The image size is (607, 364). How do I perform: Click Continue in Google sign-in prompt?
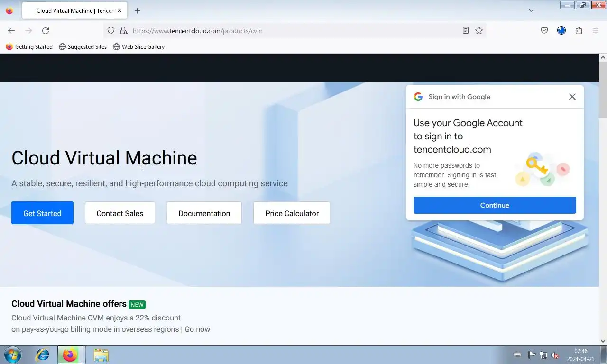click(495, 205)
